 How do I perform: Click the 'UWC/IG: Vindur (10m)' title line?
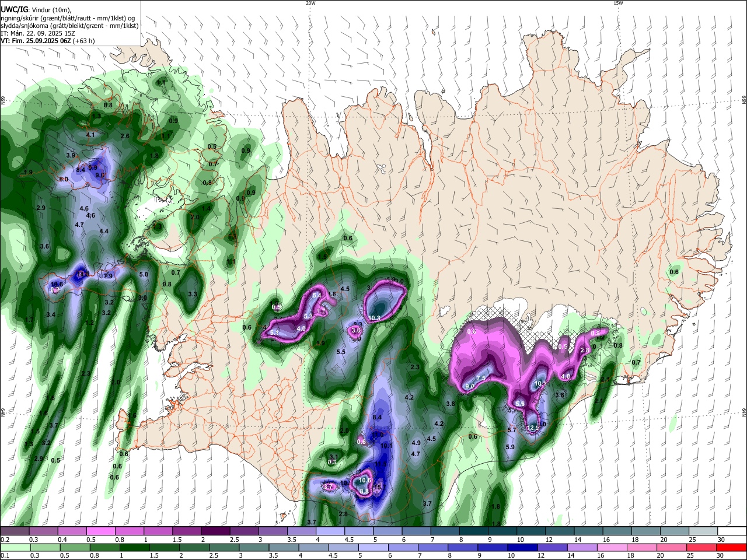coord(36,9)
